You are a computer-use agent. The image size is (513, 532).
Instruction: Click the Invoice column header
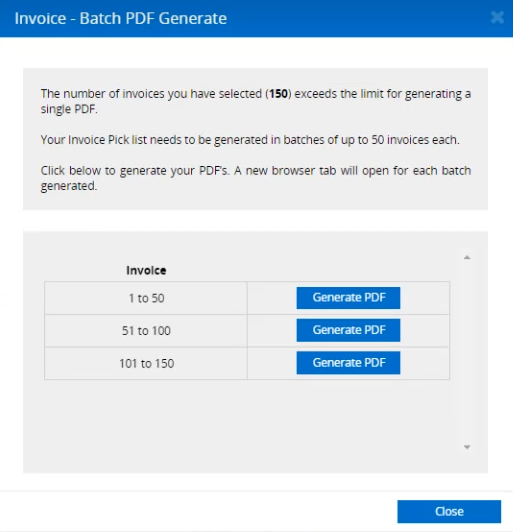[x=146, y=270]
